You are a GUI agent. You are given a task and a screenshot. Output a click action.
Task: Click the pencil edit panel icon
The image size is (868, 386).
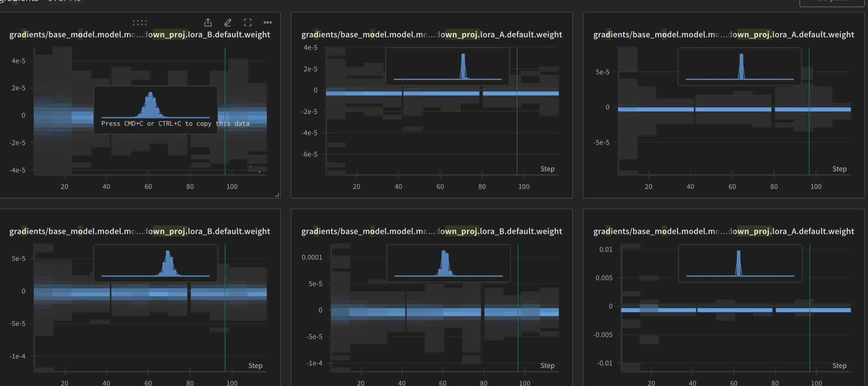(x=228, y=22)
